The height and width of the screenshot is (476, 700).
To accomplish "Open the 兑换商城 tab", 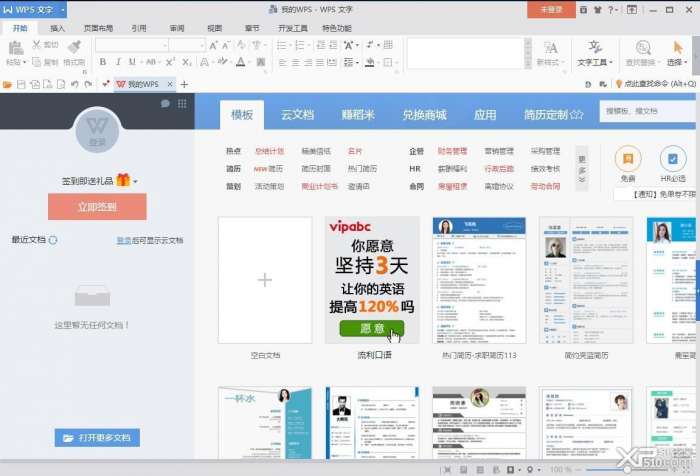I will pyautogui.click(x=425, y=115).
